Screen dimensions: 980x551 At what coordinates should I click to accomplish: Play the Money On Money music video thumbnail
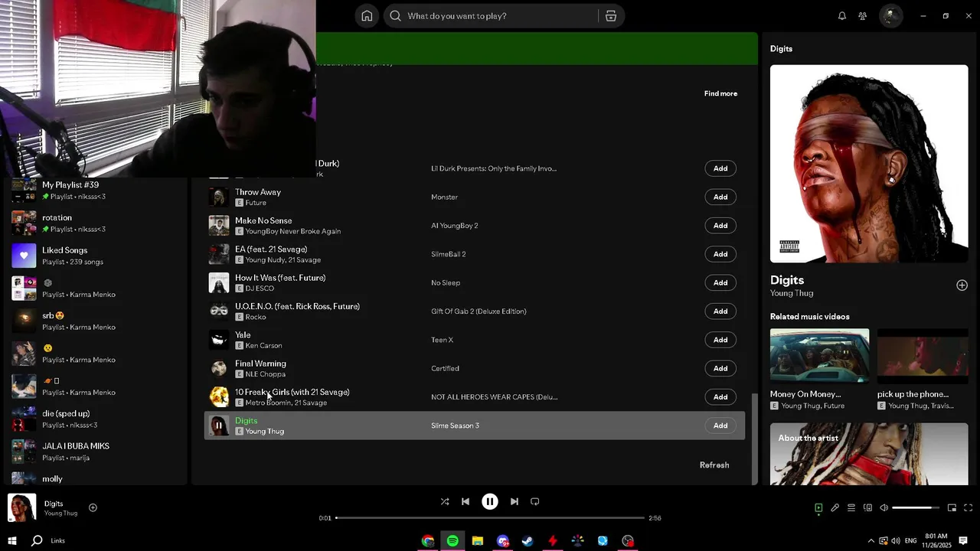(x=819, y=355)
